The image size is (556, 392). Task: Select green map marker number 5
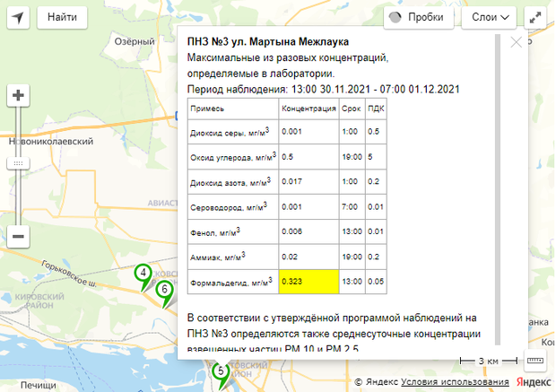click(219, 371)
